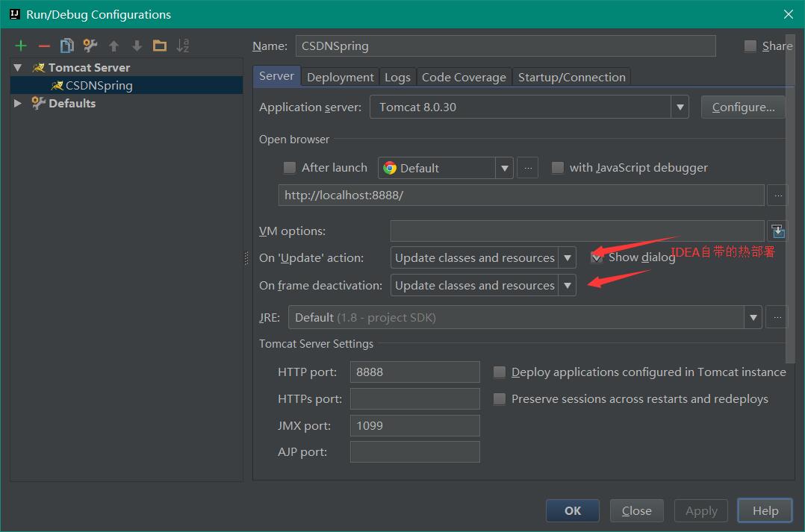Collapse the Tomcat Server tree node
Image resolution: width=805 pixels, height=532 pixels.
18,68
